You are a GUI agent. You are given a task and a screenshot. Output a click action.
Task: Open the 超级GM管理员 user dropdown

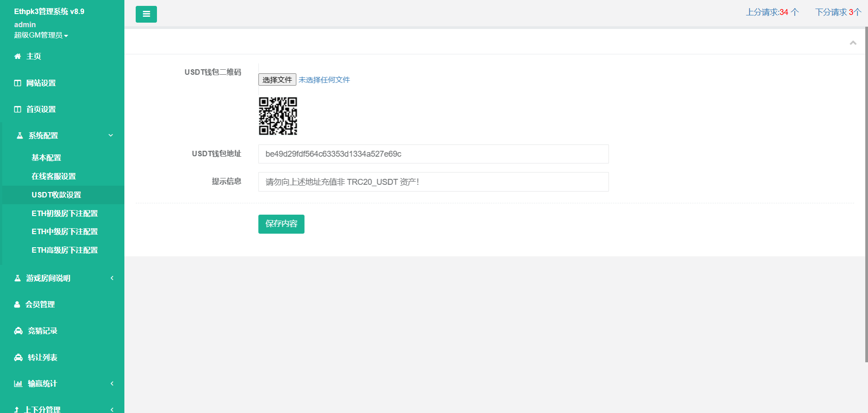(x=41, y=35)
